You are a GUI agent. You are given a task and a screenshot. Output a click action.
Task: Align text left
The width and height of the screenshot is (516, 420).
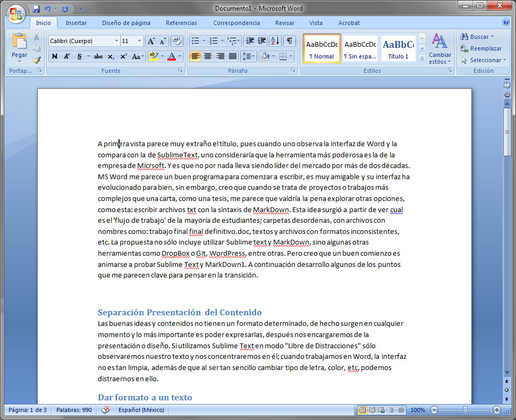click(x=195, y=56)
